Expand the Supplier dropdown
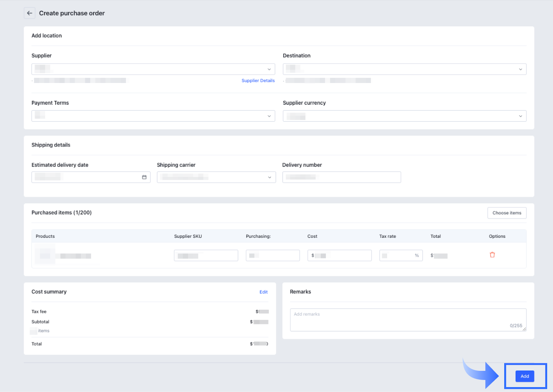The image size is (553, 392). click(153, 69)
